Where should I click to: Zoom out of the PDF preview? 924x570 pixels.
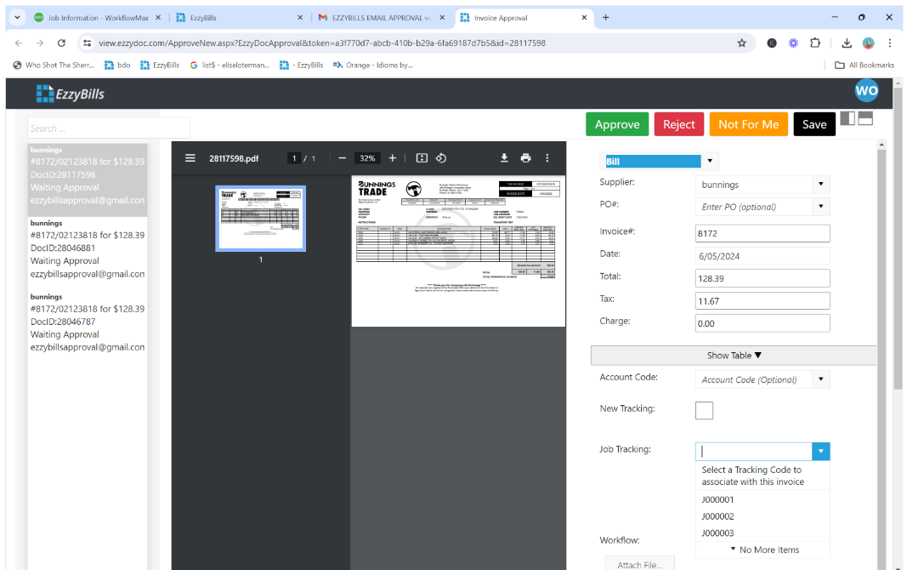(342, 157)
